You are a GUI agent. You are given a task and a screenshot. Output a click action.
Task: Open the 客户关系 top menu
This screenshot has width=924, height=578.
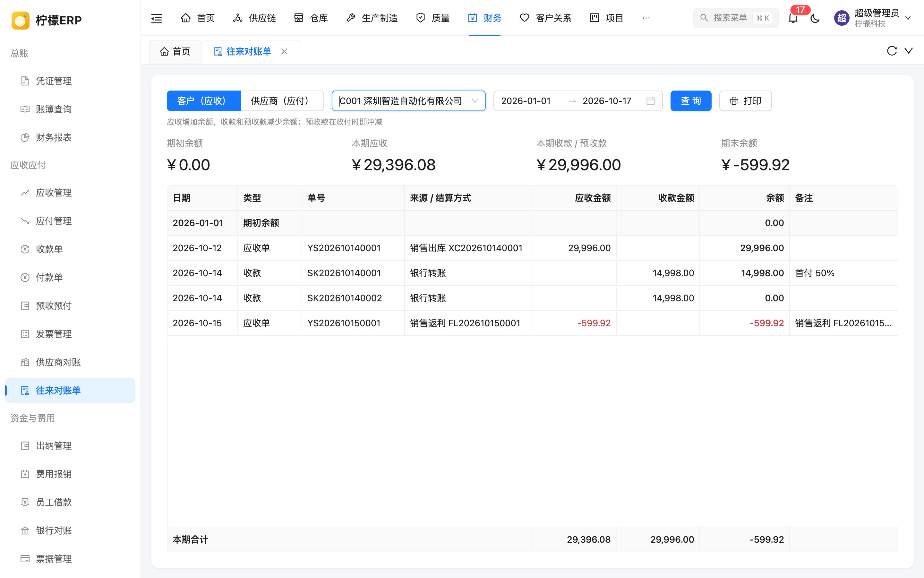tap(546, 18)
